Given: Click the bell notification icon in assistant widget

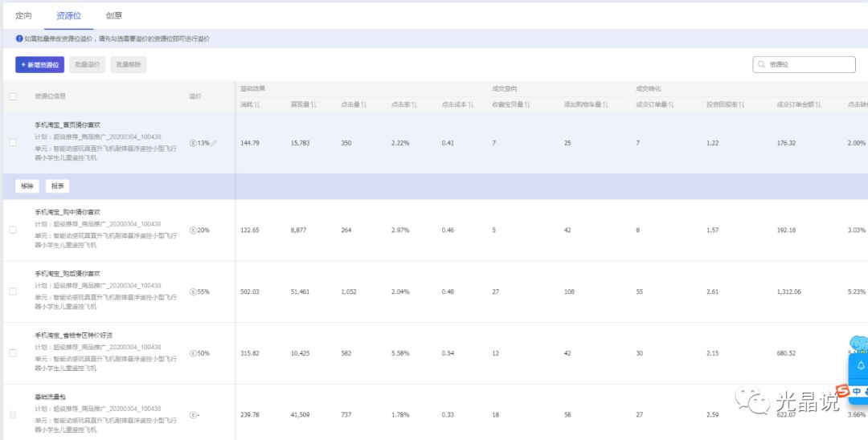Looking at the screenshot, I should (861, 366).
